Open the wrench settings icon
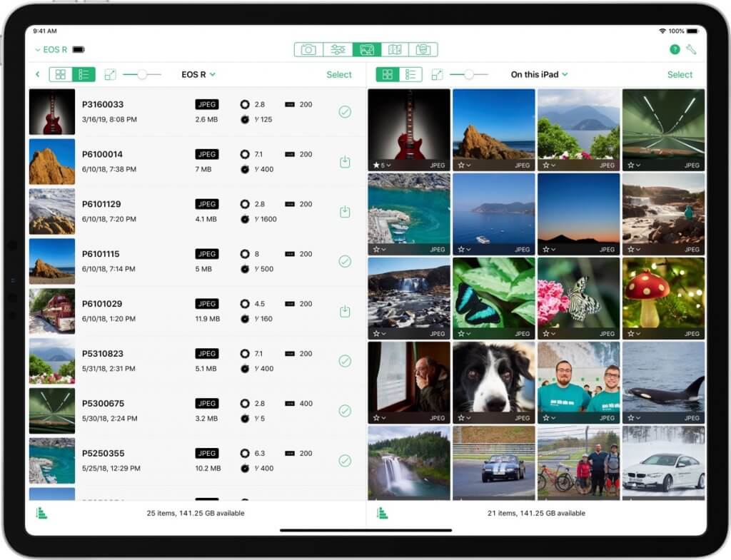The width and height of the screenshot is (731, 560). pos(691,49)
